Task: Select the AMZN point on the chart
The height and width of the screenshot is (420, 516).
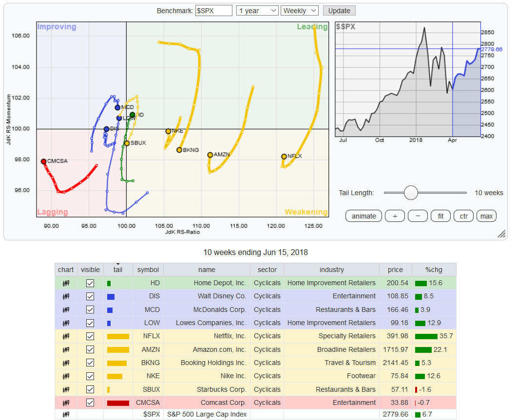Action: (x=210, y=155)
